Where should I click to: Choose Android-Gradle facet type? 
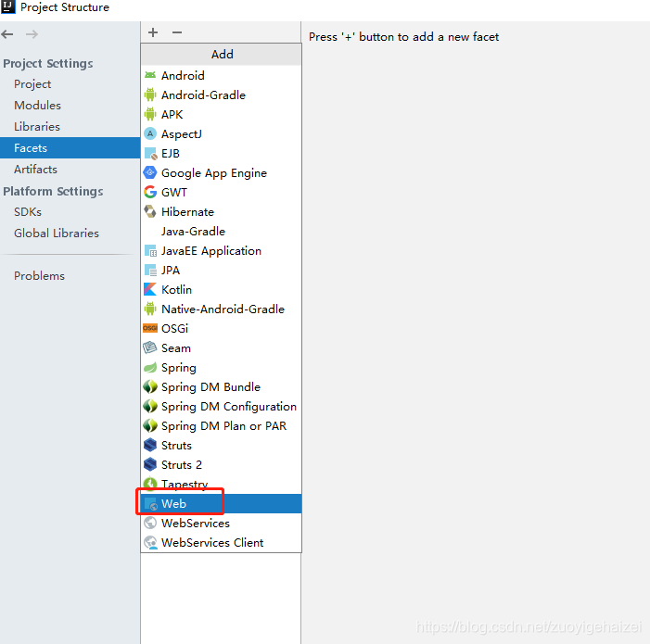click(x=222, y=95)
